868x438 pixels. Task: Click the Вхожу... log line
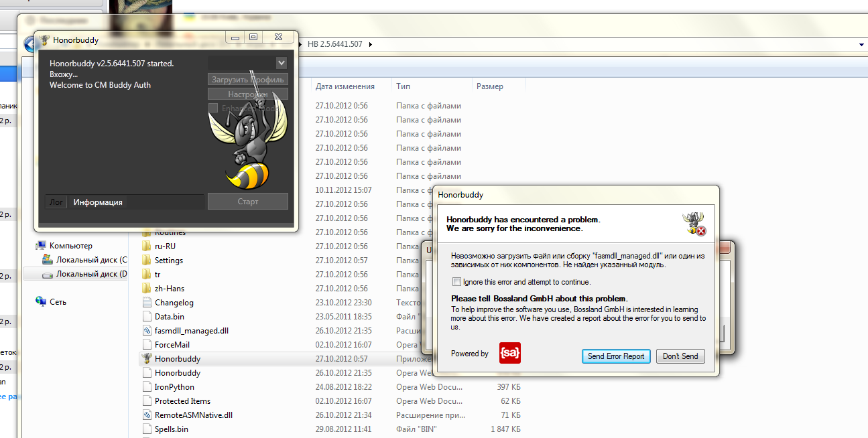tap(64, 74)
